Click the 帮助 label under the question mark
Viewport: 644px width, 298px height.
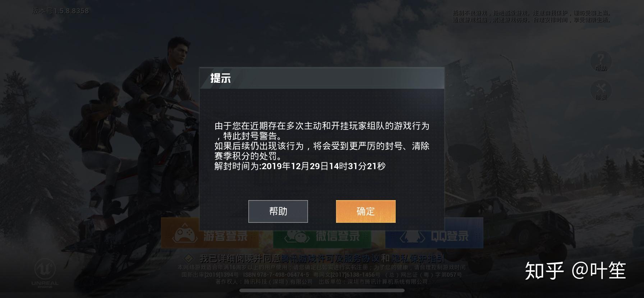[x=601, y=68]
